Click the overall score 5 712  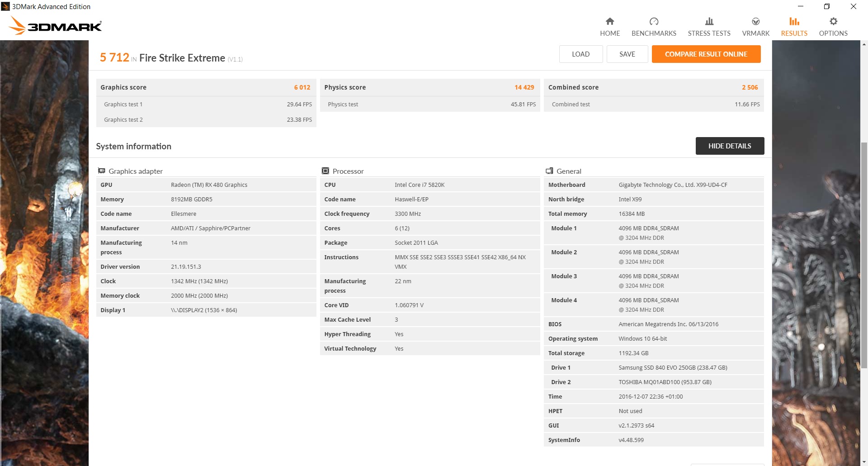[114, 57]
